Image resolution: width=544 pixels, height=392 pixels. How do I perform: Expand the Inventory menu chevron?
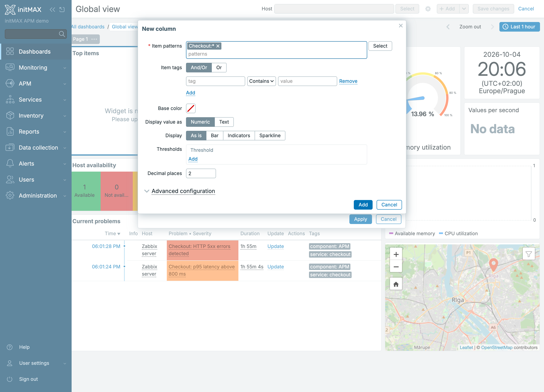point(65,116)
